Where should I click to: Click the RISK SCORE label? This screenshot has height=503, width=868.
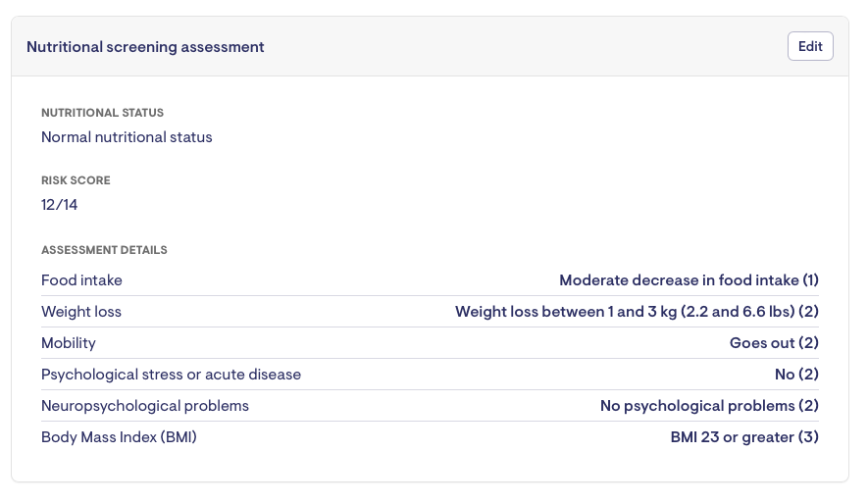(x=76, y=180)
